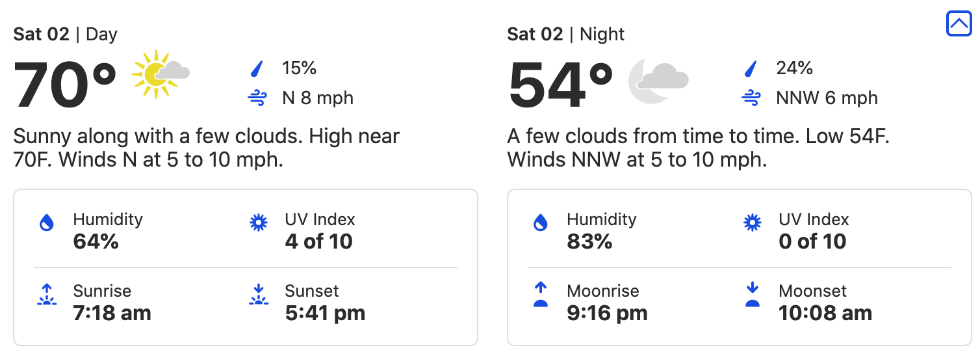Click the 70° daytime temperature
The width and height of the screenshot is (980, 354).
click(65, 85)
